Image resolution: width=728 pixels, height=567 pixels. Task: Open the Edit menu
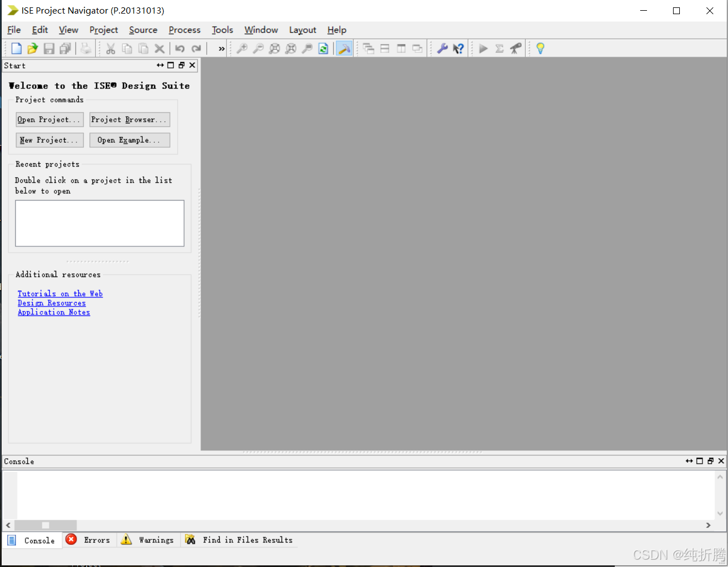click(x=40, y=30)
